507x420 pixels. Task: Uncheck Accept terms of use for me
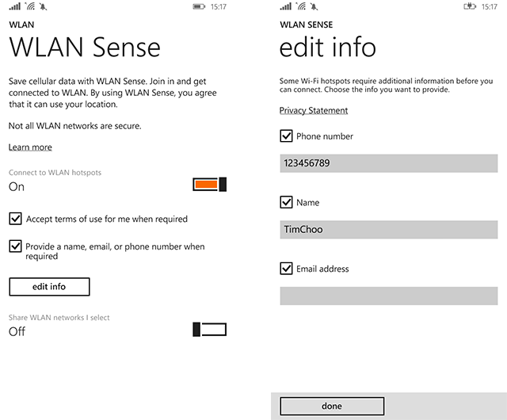[x=15, y=218]
